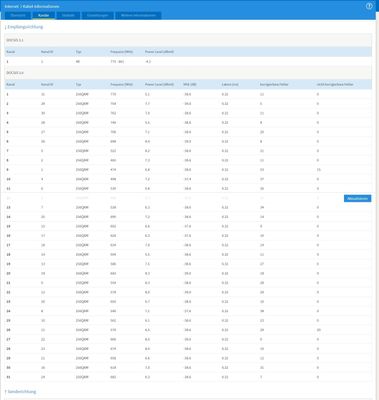Click the Aktualisieren button

tap(357, 199)
